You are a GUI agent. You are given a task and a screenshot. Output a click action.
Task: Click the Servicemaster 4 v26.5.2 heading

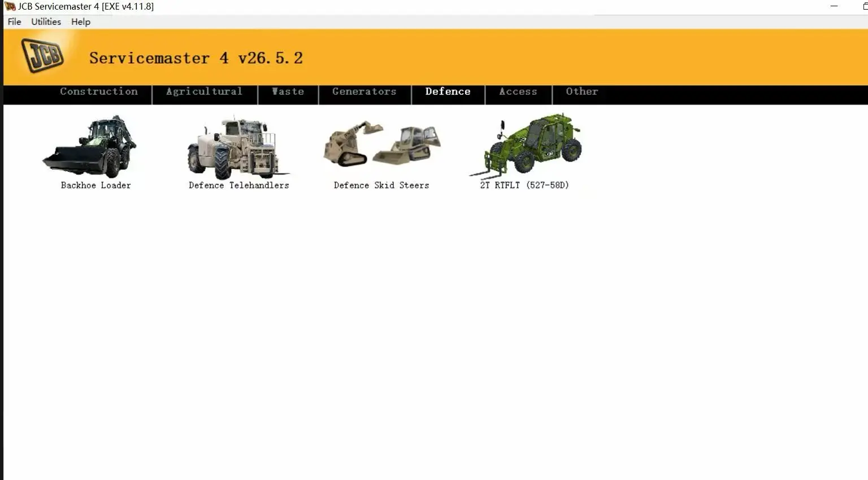[x=196, y=58]
